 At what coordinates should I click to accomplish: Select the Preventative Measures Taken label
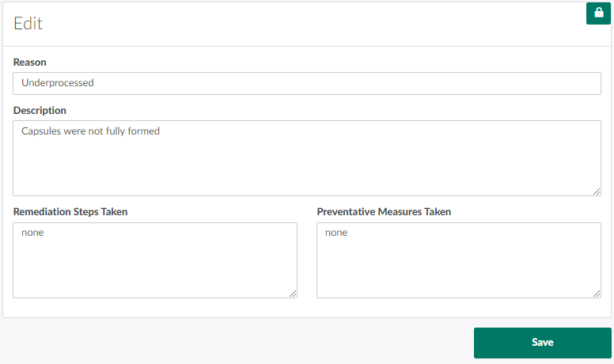coord(384,211)
